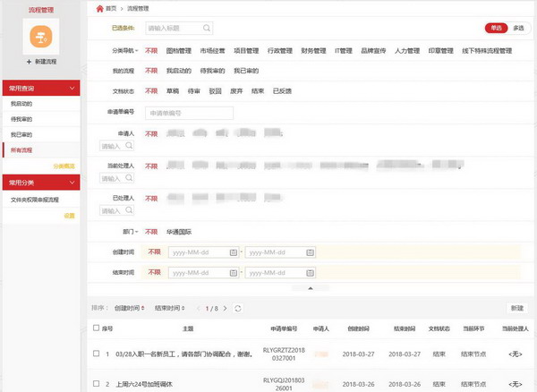Image resolution: width=537 pixels, height=392 pixels.
Task: Click the 新建 button above table
Action: (516, 308)
